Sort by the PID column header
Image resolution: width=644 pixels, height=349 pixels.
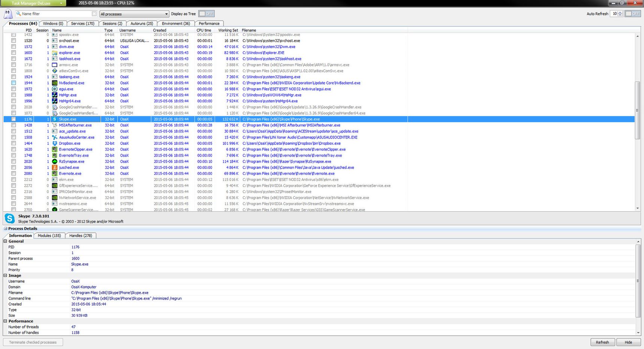coord(28,30)
